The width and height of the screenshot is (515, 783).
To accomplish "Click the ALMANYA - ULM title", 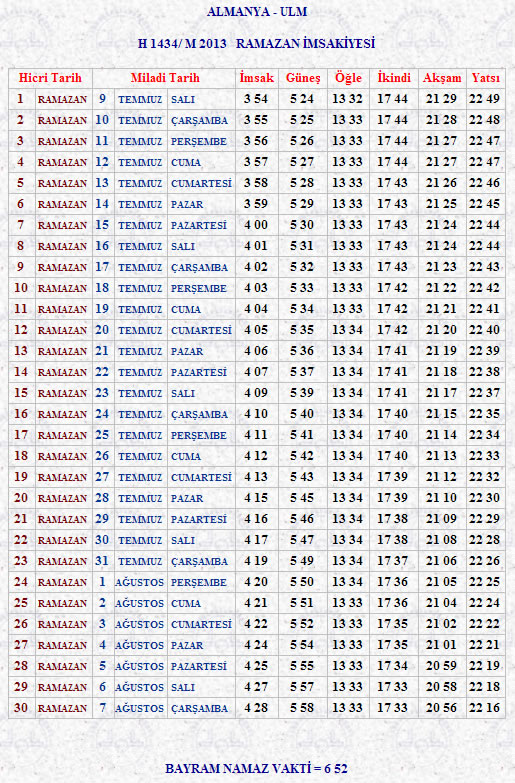I will pyautogui.click(x=257, y=11).
